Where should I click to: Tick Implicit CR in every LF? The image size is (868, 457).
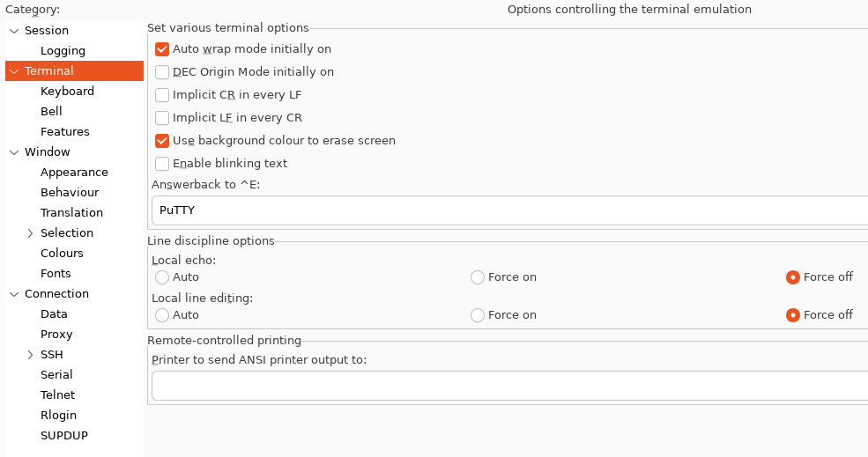162,95
